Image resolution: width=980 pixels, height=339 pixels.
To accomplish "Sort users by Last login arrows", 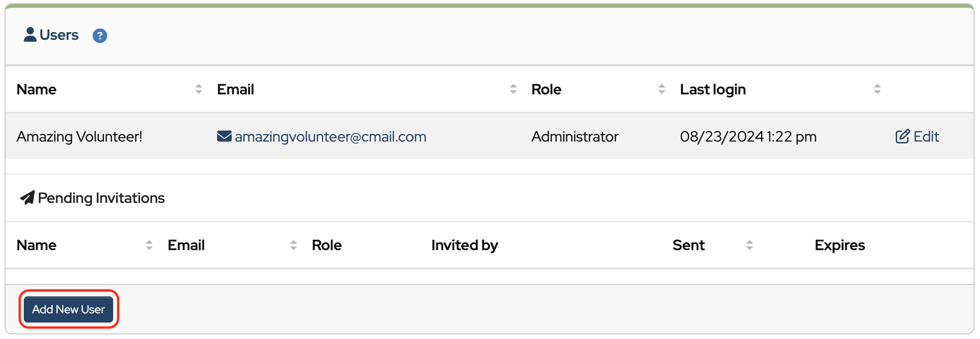I will pyautogui.click(x=877, y=89).
